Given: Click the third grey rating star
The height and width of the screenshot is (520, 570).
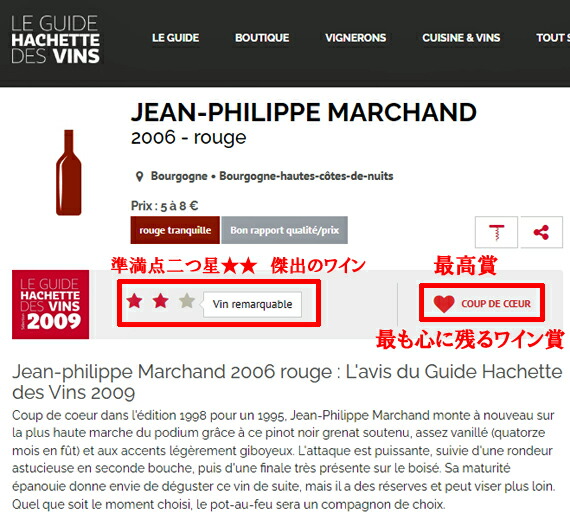Looking at the screenshot, I should click(187, 301).
